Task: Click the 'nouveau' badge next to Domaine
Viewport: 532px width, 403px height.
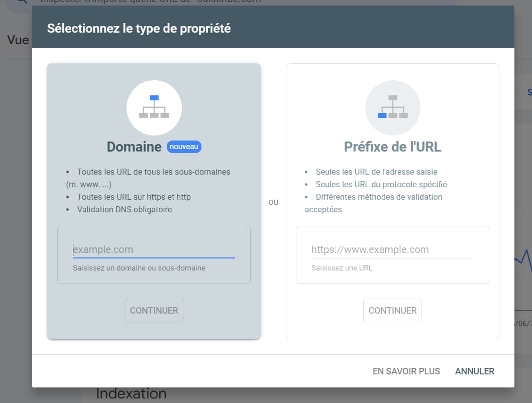Action: tap(184, 147)
